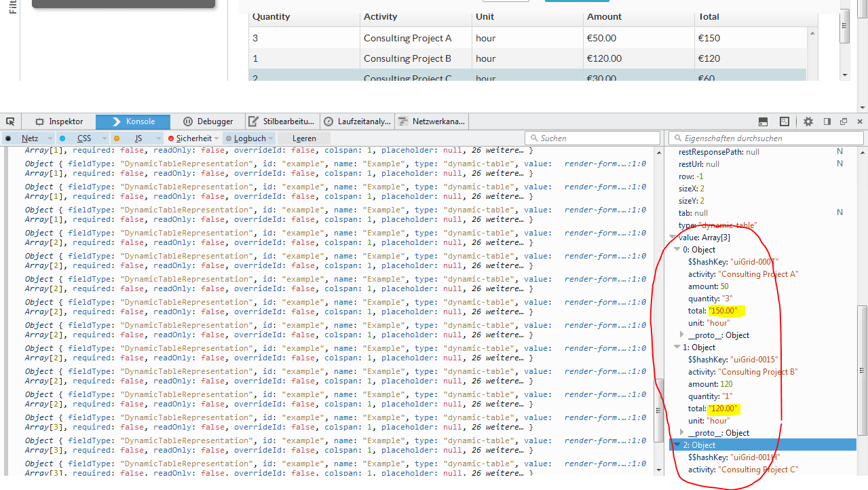
Task: Undock devtools into separate window
Action: click(842, 121)
